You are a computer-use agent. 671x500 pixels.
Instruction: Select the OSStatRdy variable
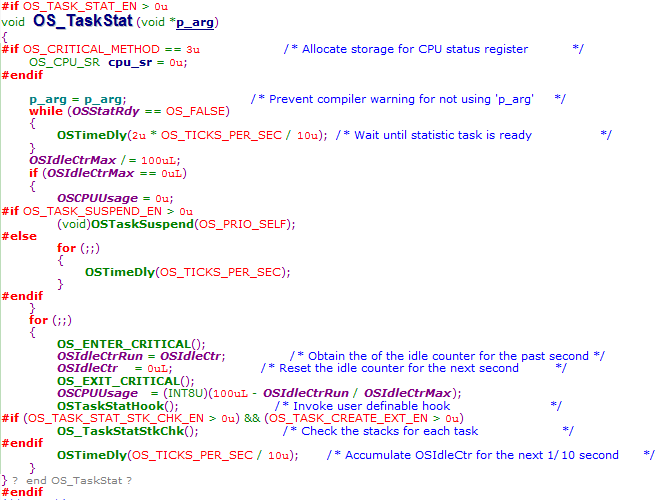point(106,111)
